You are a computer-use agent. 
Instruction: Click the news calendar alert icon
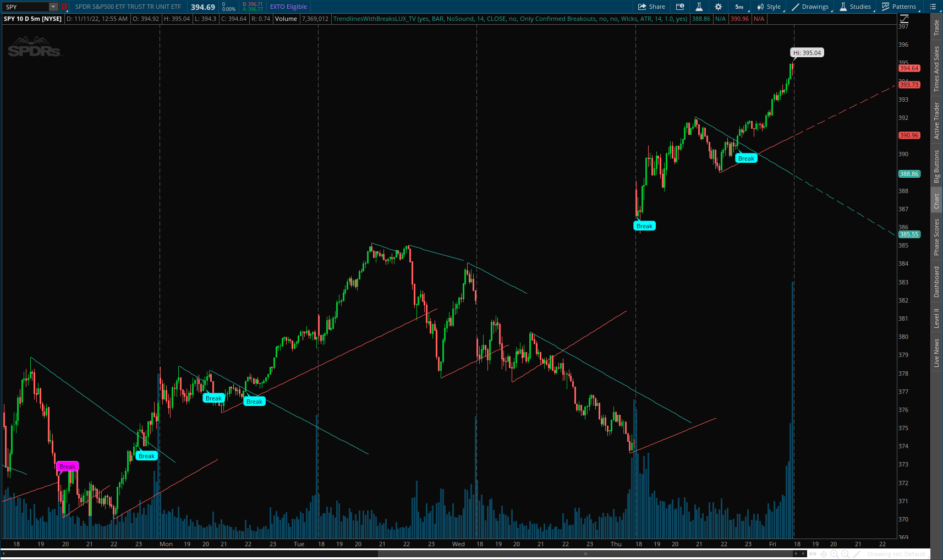[x=680, y=7]
